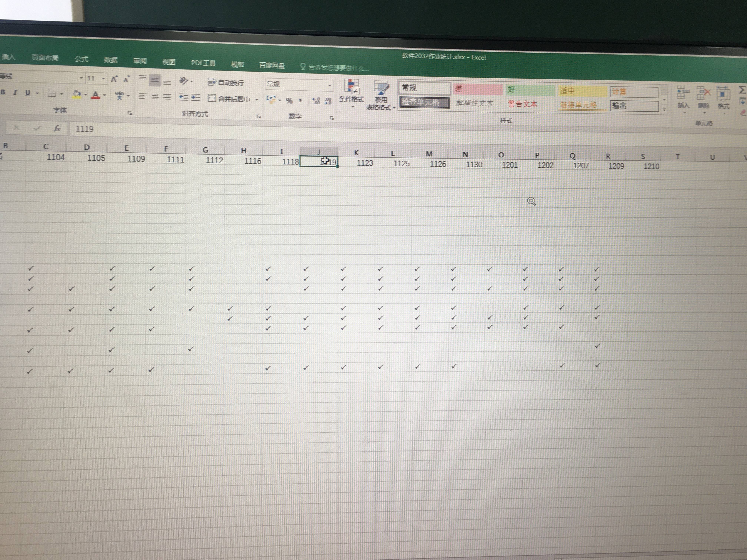Toggle Bold formatting
This screenshot has height=560, width=747.
pos(3,92)
